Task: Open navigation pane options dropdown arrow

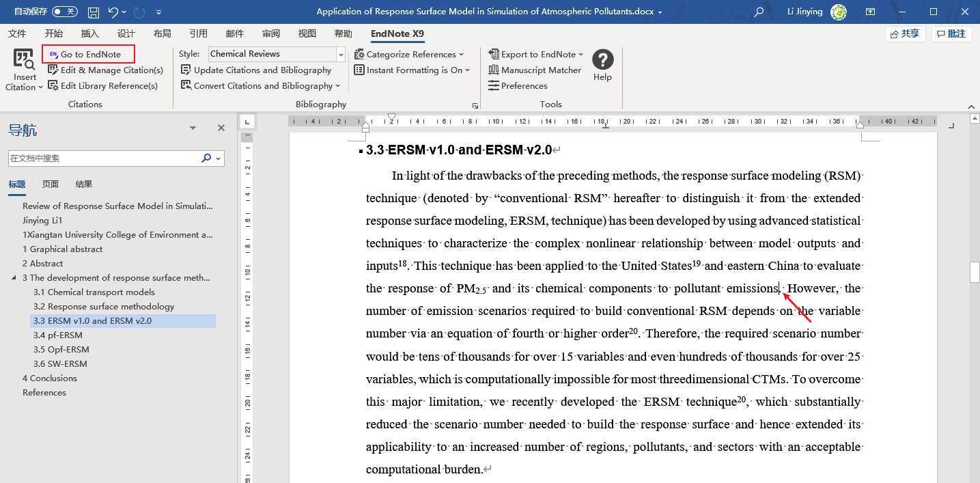Action: pyautogui.click(x=193, y=128)
